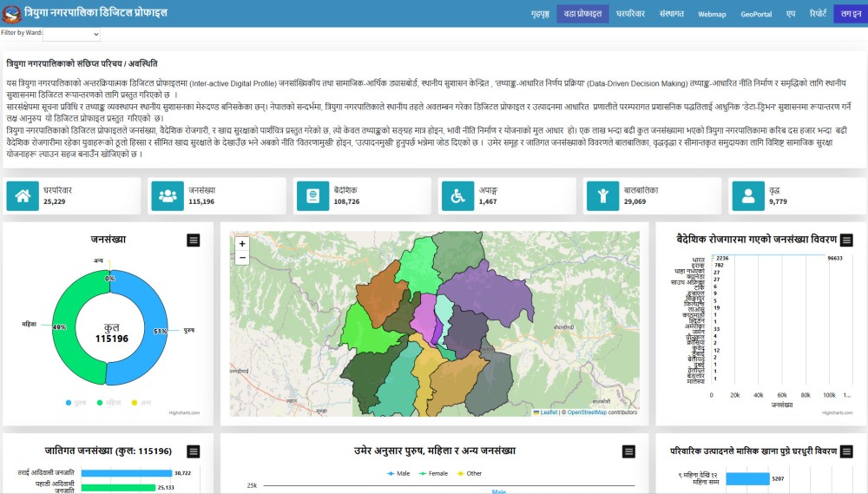
Task: Toggle महिला series in population chart legend
Action: click(108, 403)
